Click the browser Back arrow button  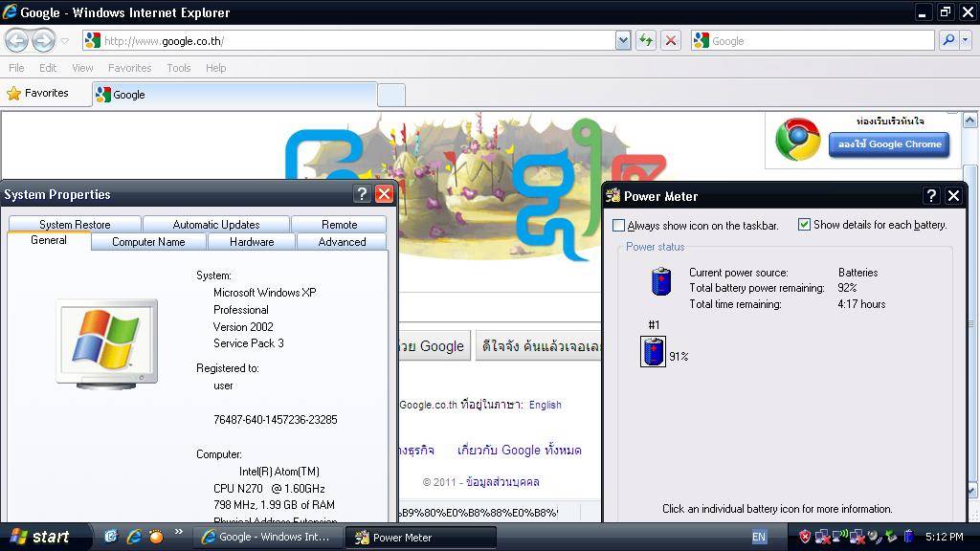[x=17, y=40]
